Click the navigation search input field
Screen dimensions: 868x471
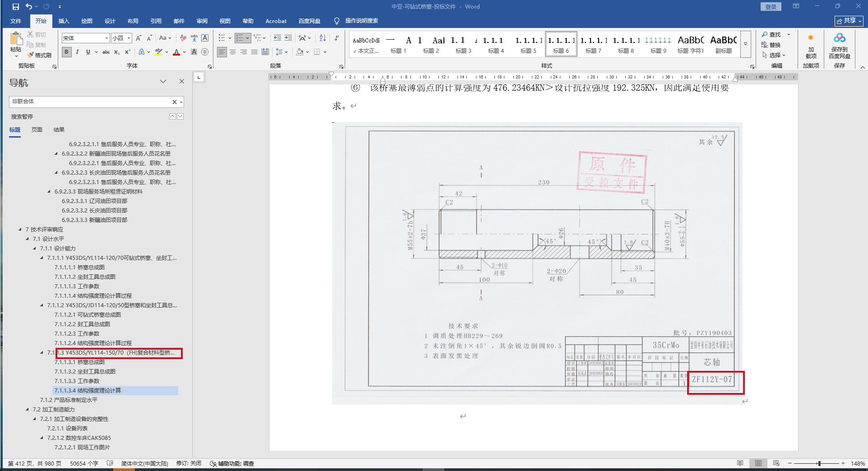(x=90, y=102)
